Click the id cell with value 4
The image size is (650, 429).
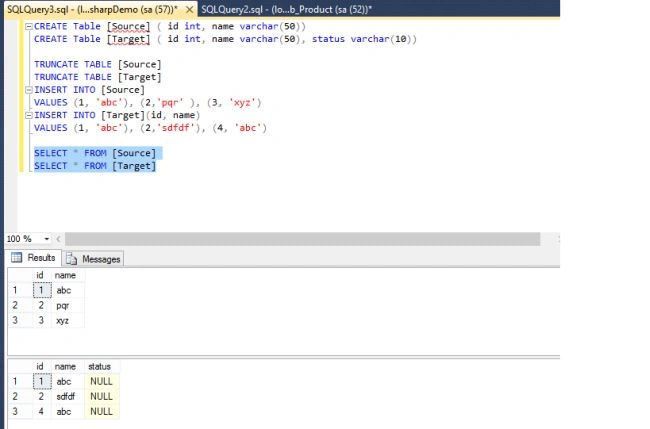pos(42,412)
